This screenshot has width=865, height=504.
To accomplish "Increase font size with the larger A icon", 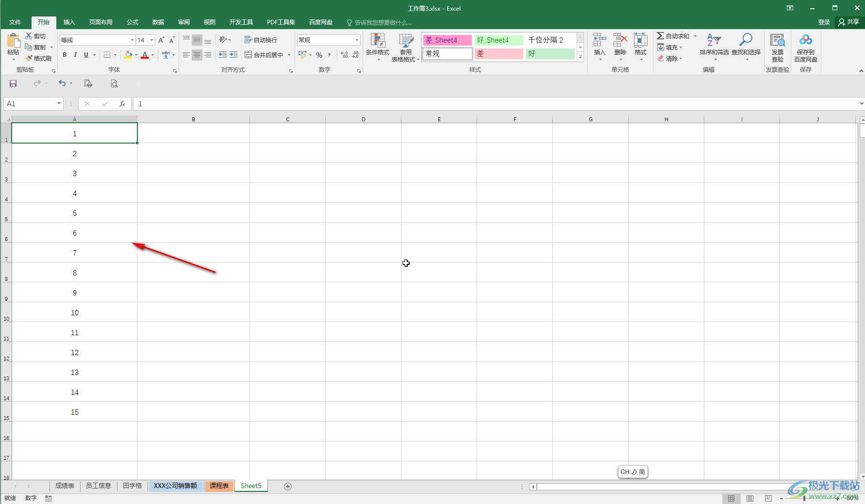I will tap(161, 40).
